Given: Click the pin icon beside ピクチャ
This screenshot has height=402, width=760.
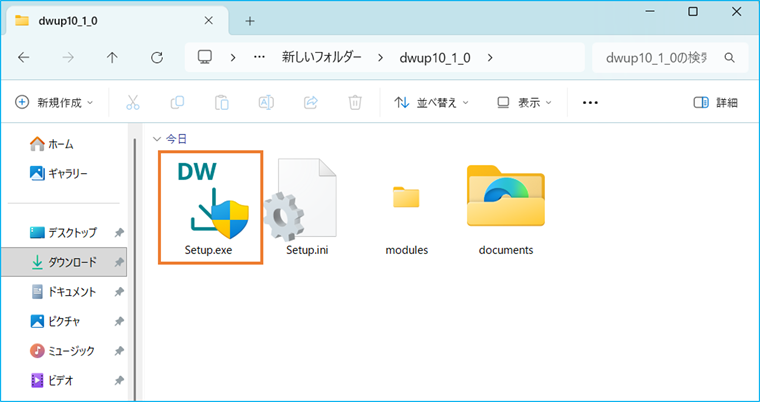Looking at the screenshot, I should (119, 322).
